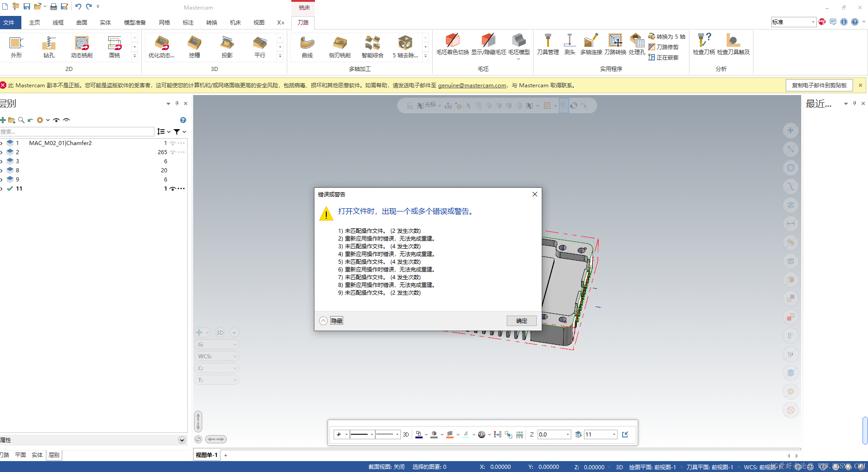
Task: Expand level 8 tree row
Action: (x=2, y=170)
